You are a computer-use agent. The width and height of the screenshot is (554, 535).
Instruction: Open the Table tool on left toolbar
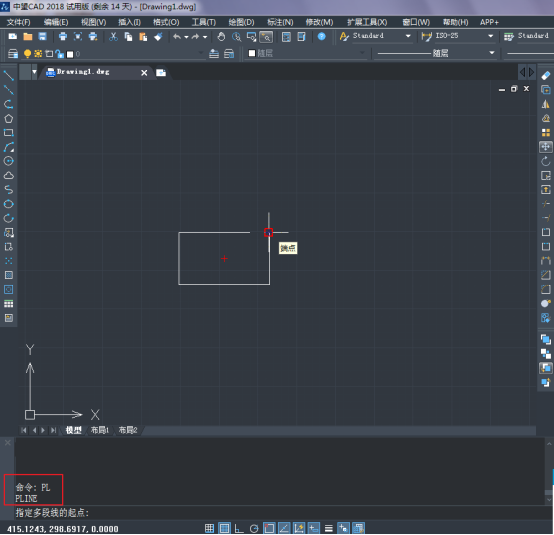tap(8, 304)
